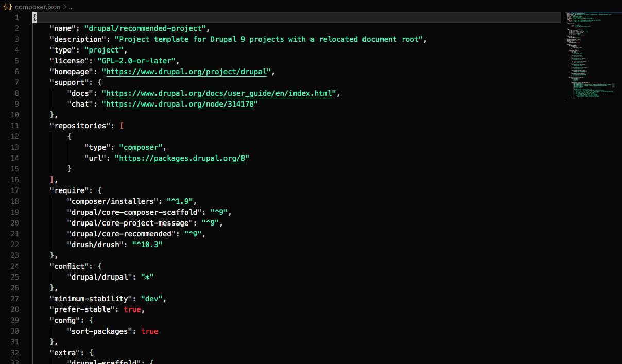Click the "drupal/drupal" conflict entry
The image size is (622, 364).
[99, 277]
